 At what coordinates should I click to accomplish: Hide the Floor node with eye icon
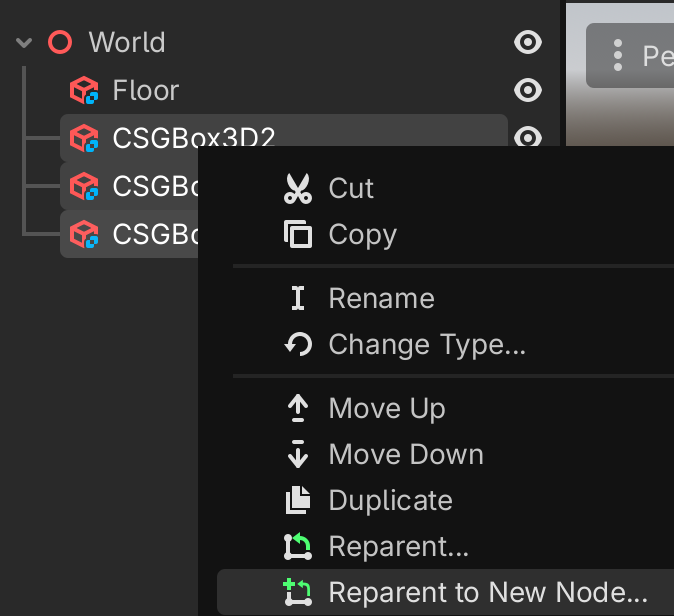[527, 90]
